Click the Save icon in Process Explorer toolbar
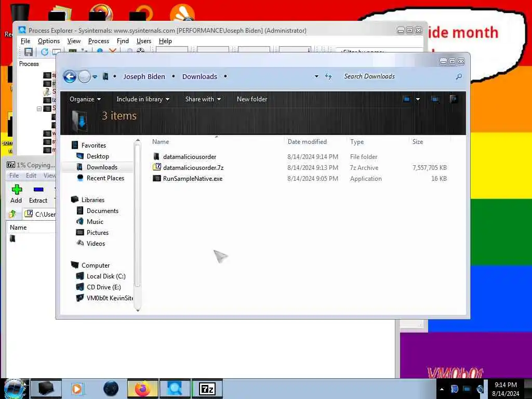Image resolution: width=532 pixels, height=399 pixels. (28, 52)
